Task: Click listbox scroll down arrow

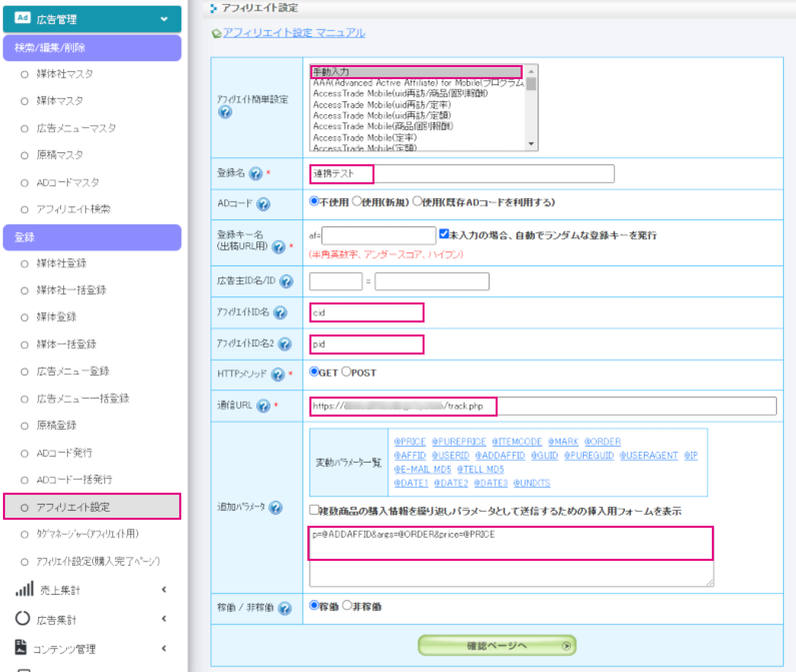Action: tap(531, 144)
